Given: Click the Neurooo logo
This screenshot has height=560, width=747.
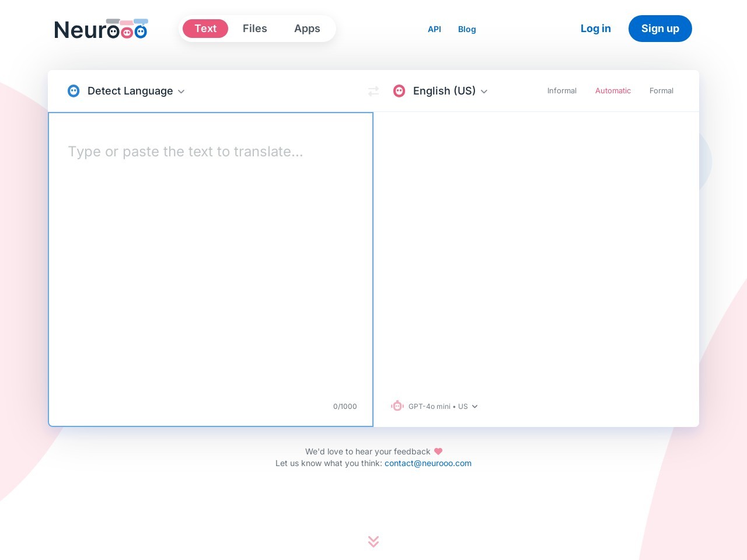Looking at the screenshot, I should pos(101,29).
